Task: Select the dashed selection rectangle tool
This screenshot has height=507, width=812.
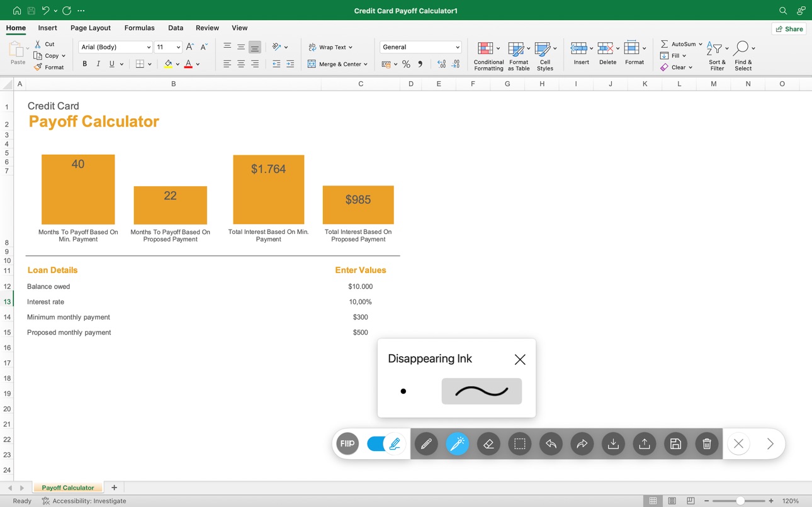Action: click(x=520, y=444)
